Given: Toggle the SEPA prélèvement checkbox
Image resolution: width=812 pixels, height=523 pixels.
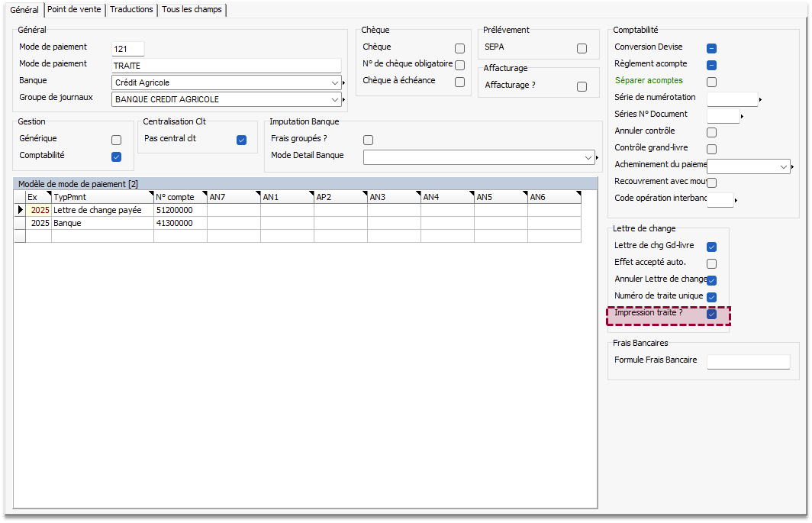Looking at the screenshot, I should [x=582, y=49].
